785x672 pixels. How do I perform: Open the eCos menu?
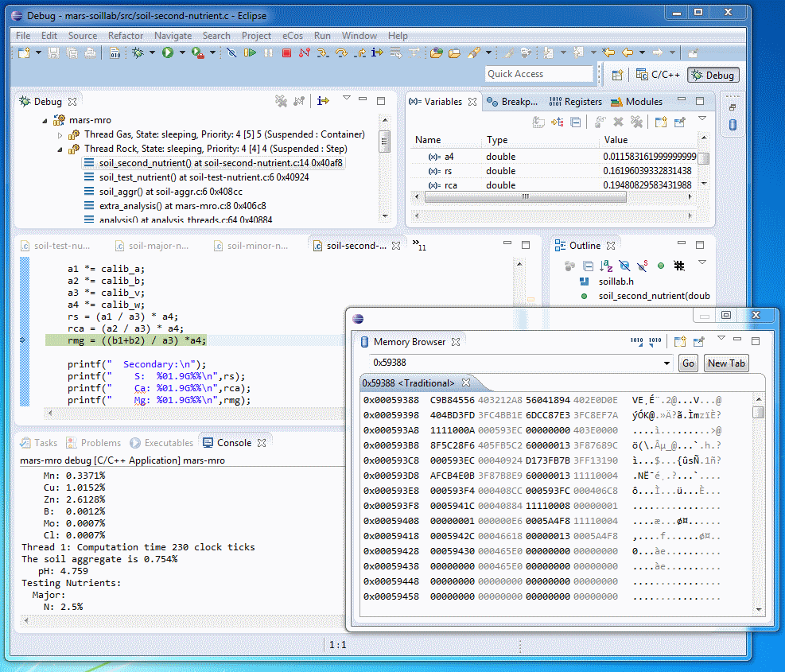tap(293, 35)
